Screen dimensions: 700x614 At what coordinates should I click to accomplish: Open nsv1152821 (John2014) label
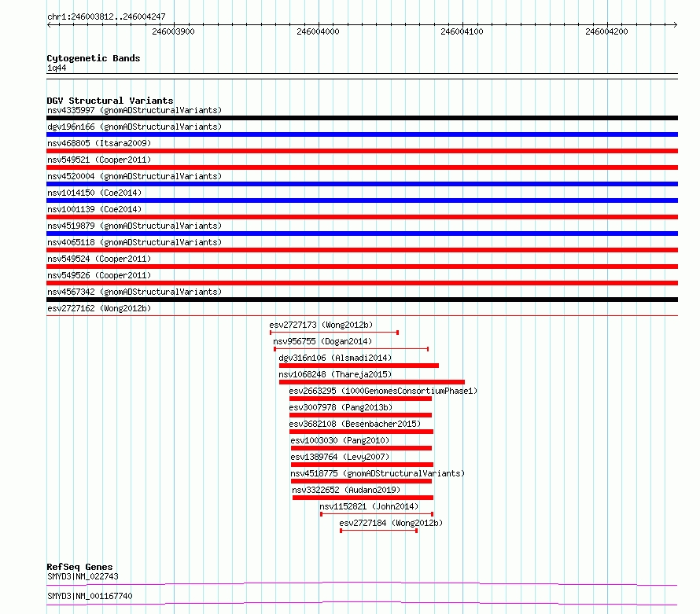pos(369,506)
